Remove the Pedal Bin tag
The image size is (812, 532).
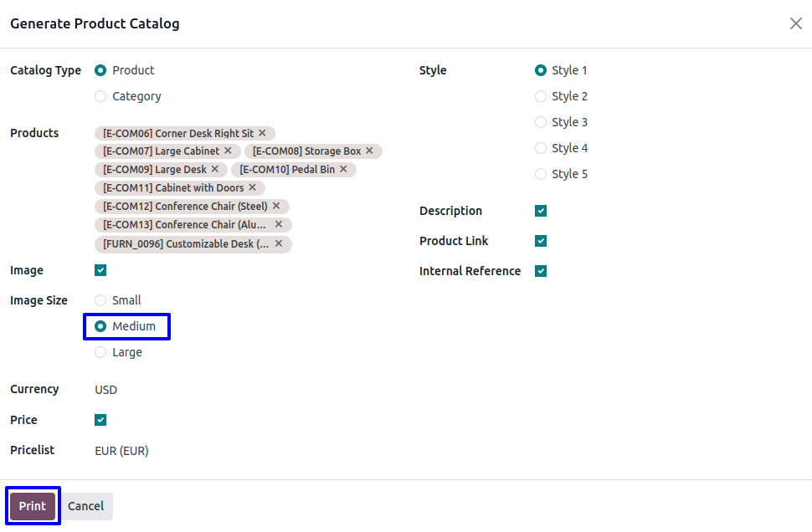[343, 170]
